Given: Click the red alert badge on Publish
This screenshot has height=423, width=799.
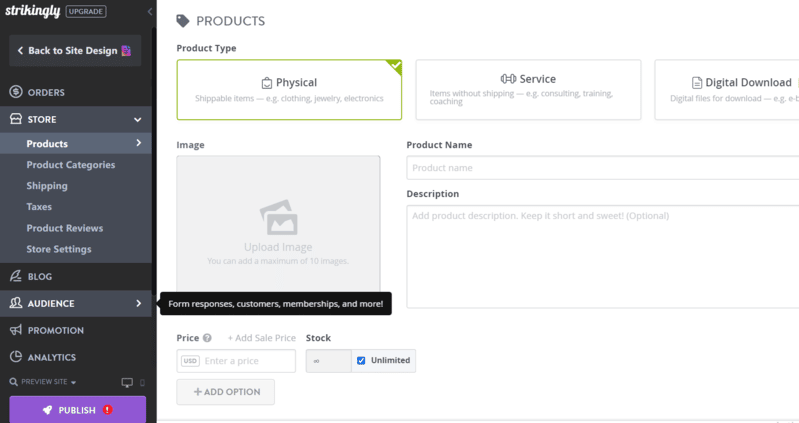Looking at the screenshot, I should tap(108, 409).
